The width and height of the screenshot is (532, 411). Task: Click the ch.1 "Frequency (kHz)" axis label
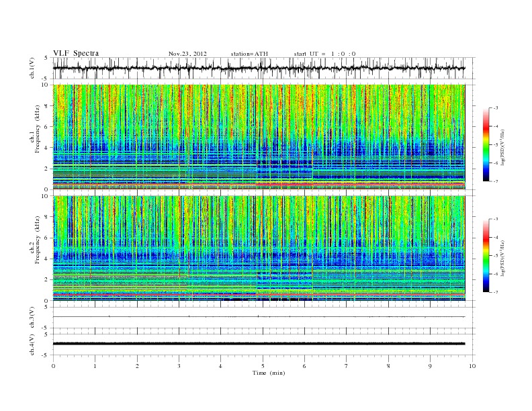(x=38, y=129)
